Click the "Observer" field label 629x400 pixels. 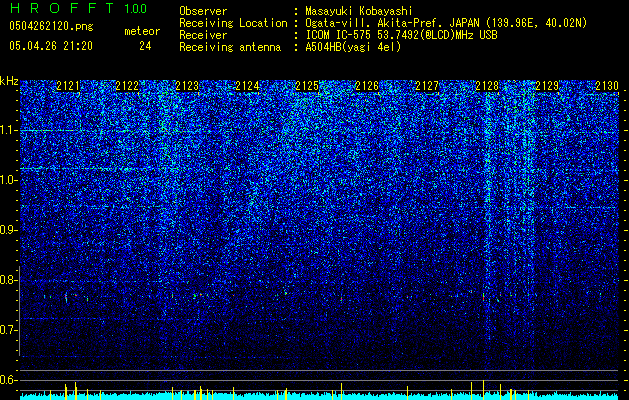click(203, 11)
